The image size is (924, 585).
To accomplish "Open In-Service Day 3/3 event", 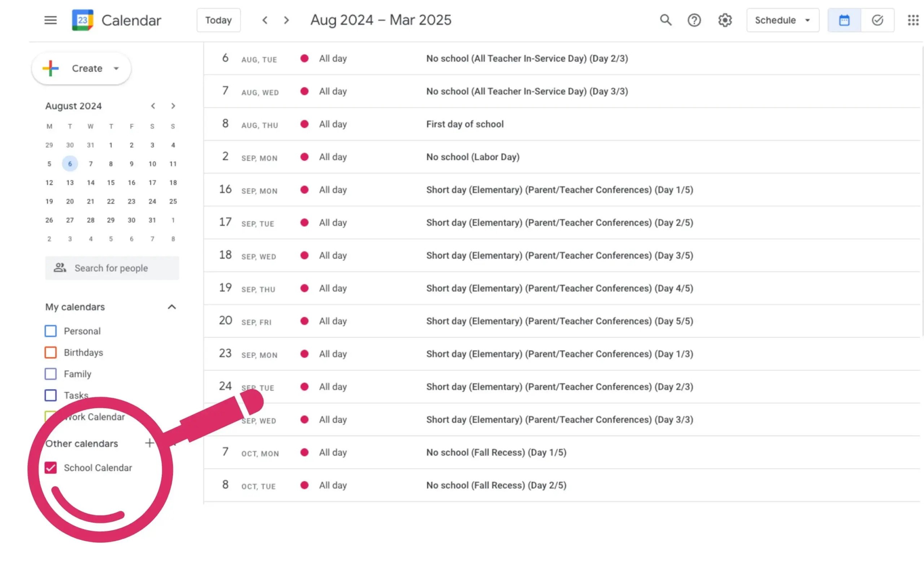I will 527,91.
